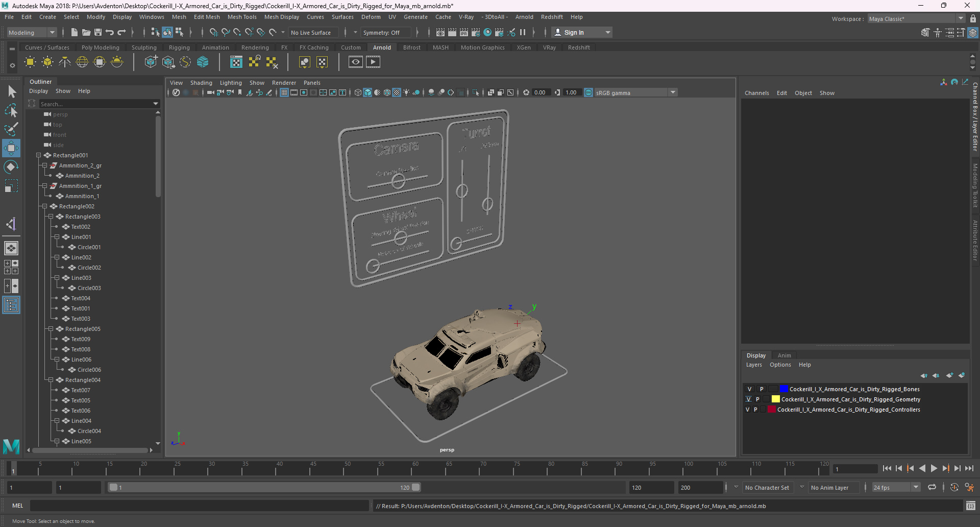Toggle the Outliner panel layout icon

(11, 305)
